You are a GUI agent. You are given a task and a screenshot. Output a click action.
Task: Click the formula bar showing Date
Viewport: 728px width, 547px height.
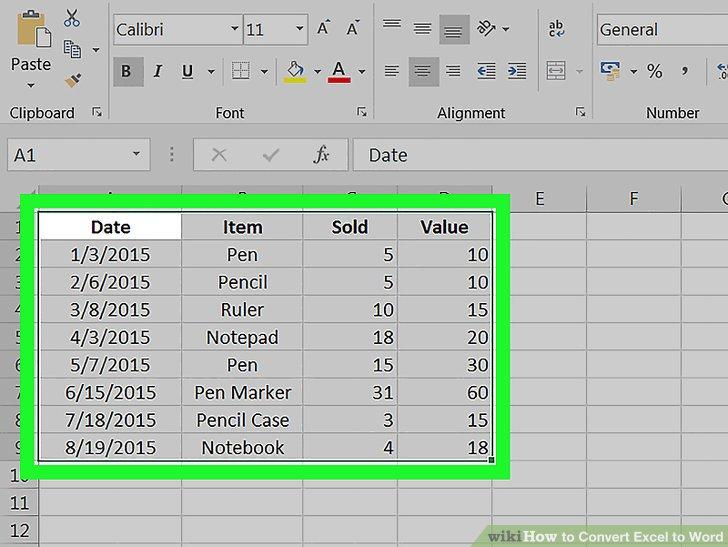(540, 155)
